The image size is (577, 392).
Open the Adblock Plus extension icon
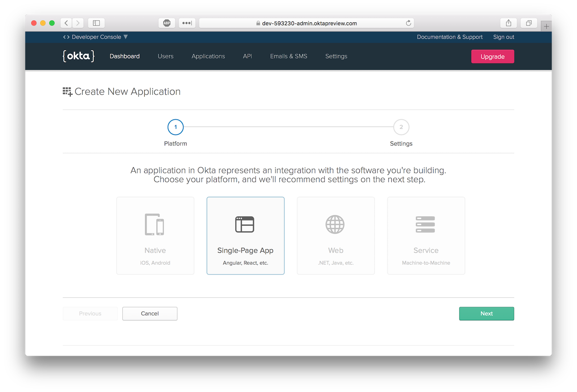pyautogui.click(x=167, y=23)
